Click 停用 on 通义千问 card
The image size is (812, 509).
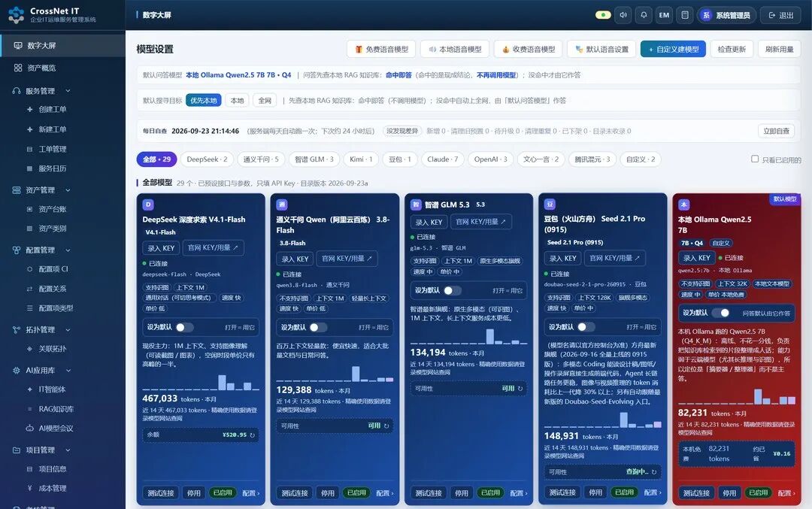[x=327, y=493]
